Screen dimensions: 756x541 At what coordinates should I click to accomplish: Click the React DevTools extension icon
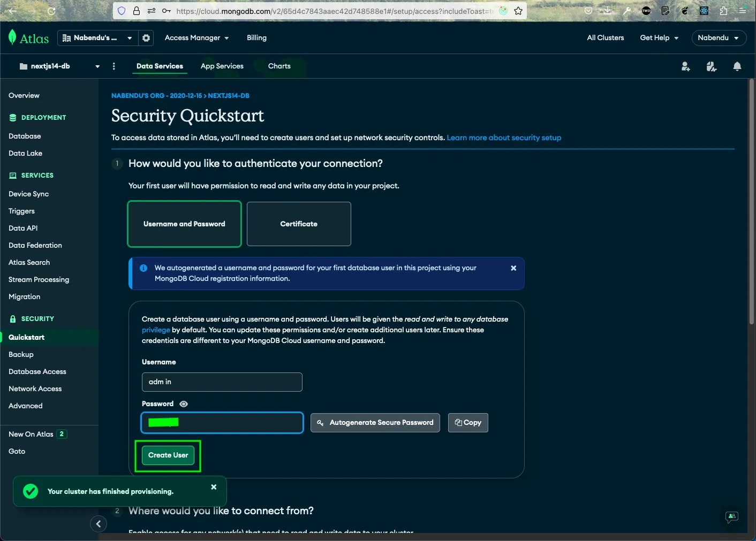704,11
